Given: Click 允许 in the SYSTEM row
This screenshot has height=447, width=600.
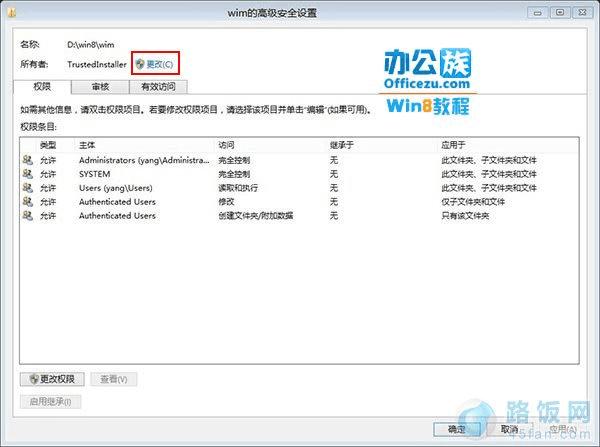Looking at the screenshot, I should pos(48,174).
